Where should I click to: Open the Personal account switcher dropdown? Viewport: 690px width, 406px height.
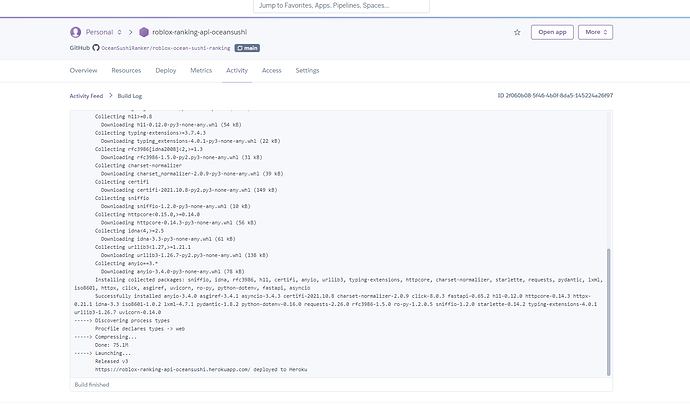tap(104, 32)
